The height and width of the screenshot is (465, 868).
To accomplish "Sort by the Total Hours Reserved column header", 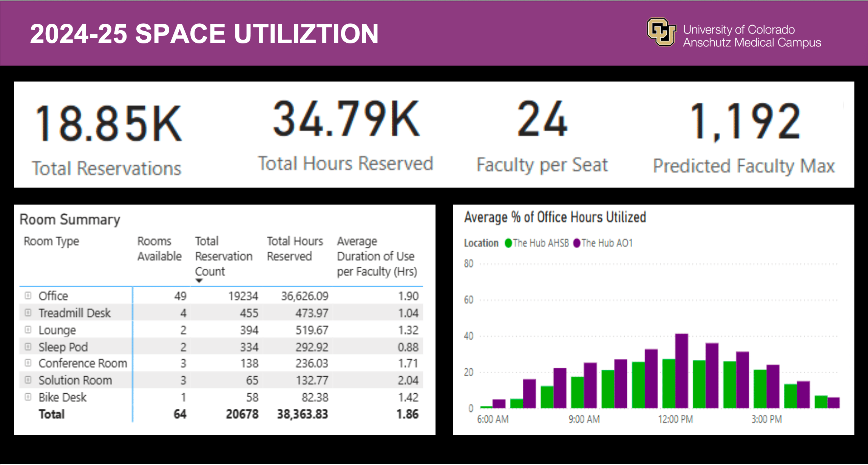I will [x=295, y=249].
